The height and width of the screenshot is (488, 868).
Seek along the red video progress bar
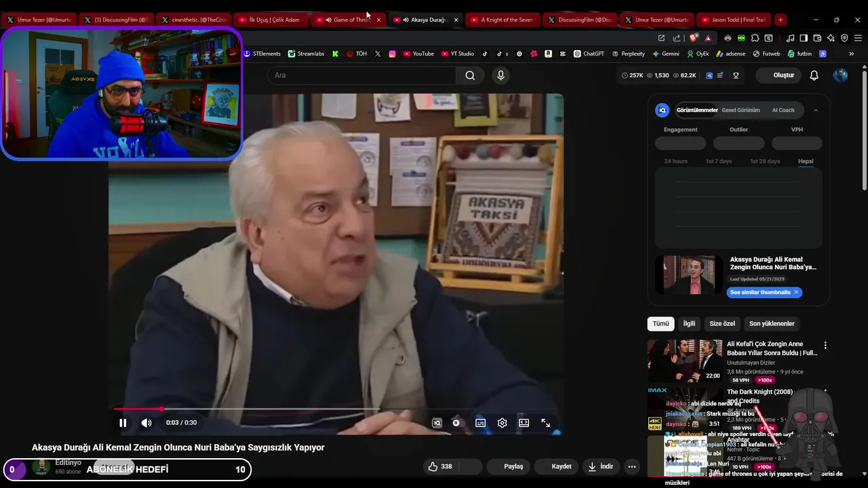pos(336,409)
